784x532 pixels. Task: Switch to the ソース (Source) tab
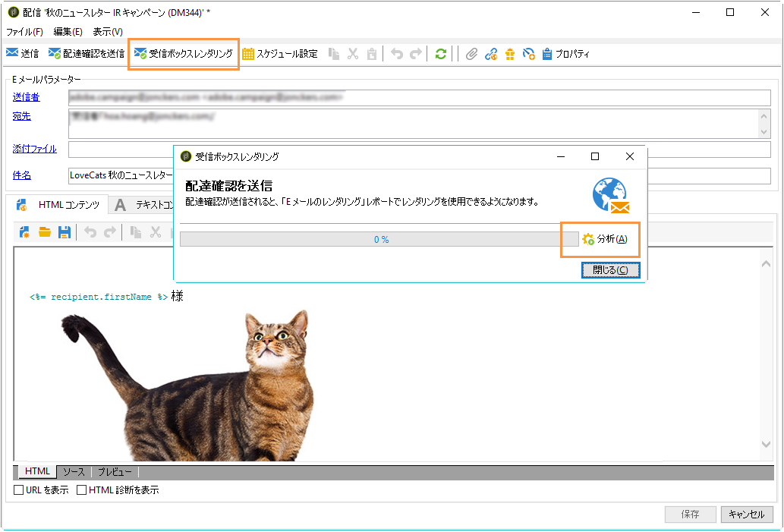(74, 471)
